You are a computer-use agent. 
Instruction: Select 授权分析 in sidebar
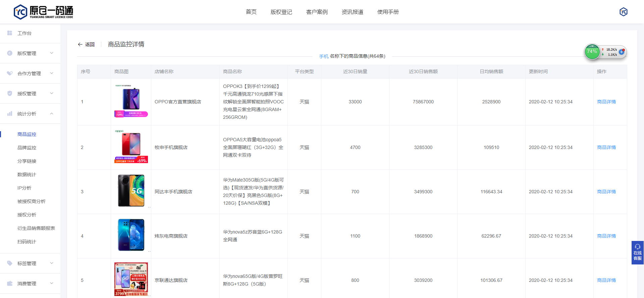click(27, 215)
